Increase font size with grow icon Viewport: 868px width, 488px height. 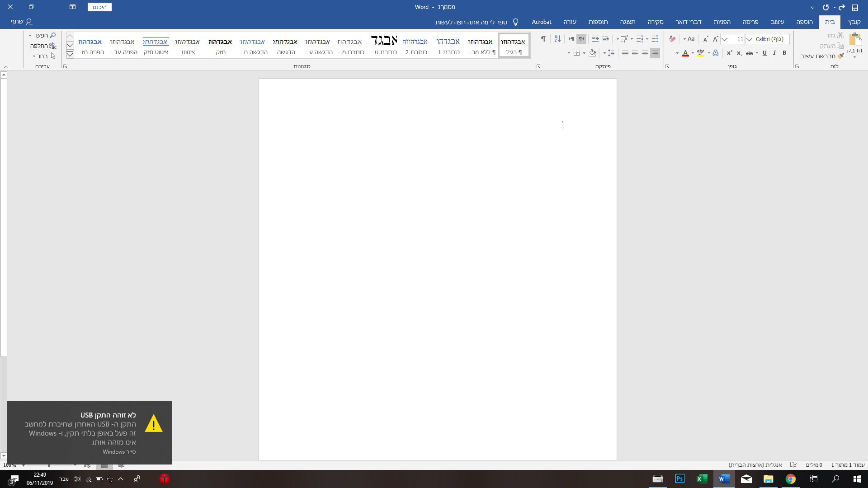click(x=716, y=39)
